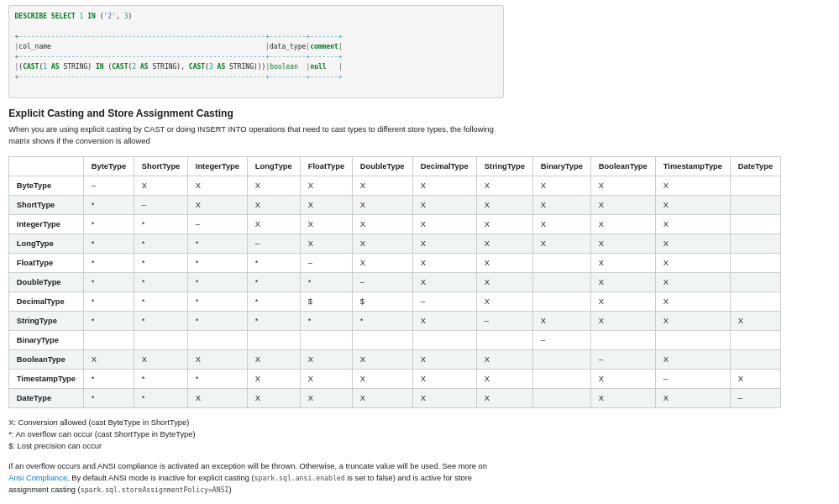Click the FloatType row label
Image resolution: width=839 pixels, height=504 pixels.
[x=34, y=263]
